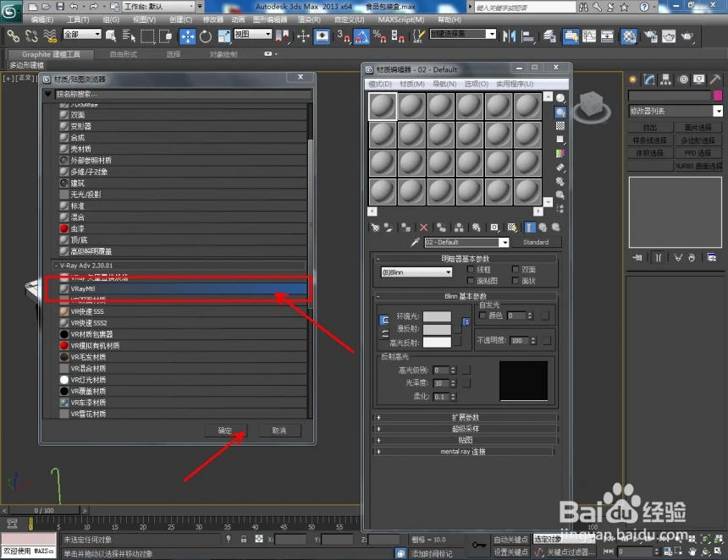
Task: Open the Render Setup icon
Action: point(650,36)
